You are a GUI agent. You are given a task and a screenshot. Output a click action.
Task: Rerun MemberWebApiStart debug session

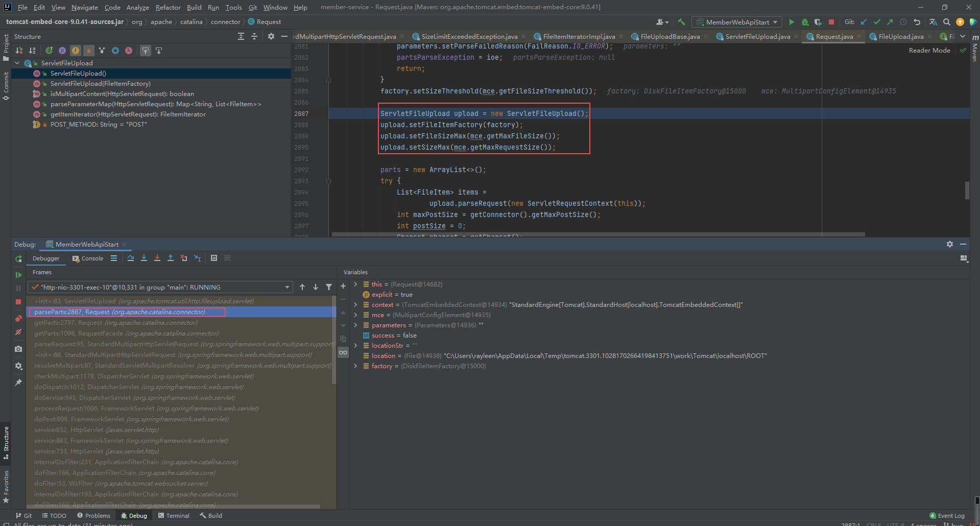18,259
